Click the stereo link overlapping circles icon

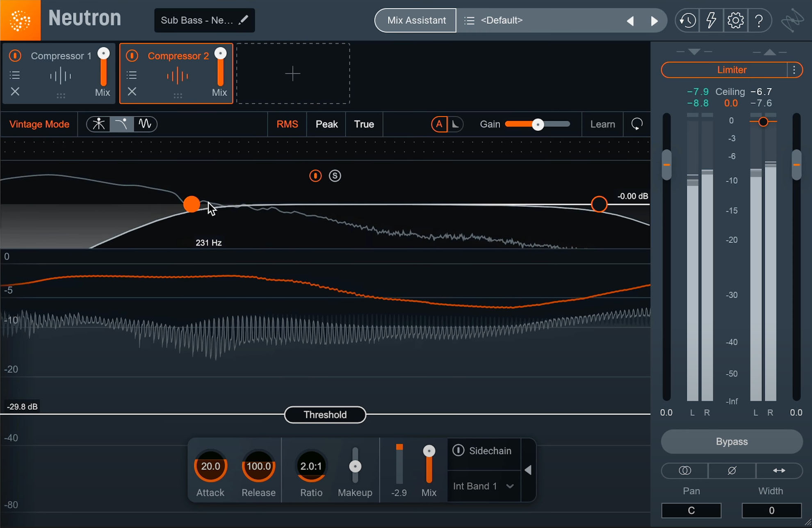tap(685, 471)
